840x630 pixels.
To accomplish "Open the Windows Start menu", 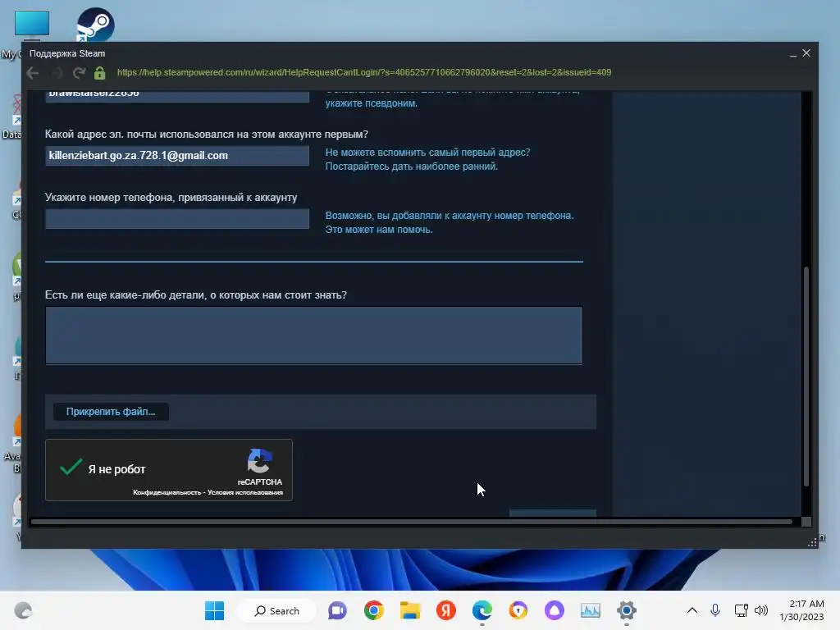I will click(214, 610).
